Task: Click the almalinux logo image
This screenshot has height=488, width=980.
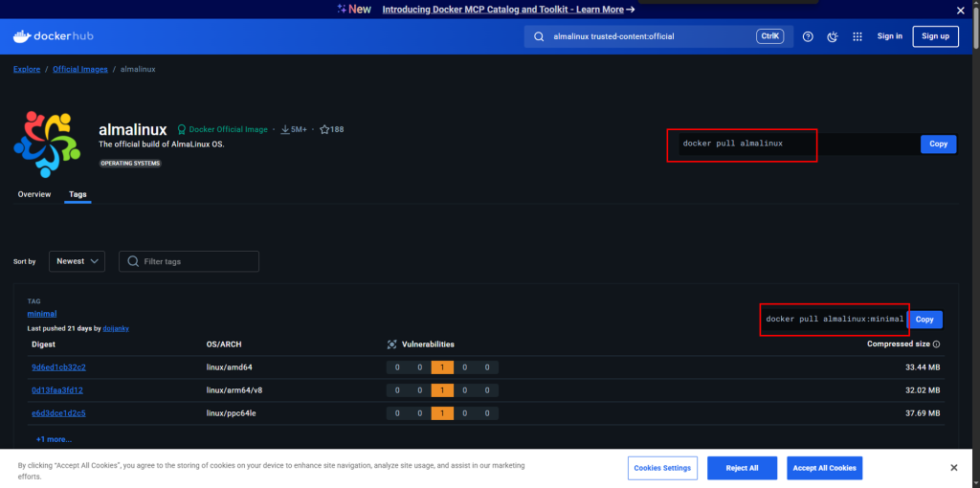Action: click(48, 144)
